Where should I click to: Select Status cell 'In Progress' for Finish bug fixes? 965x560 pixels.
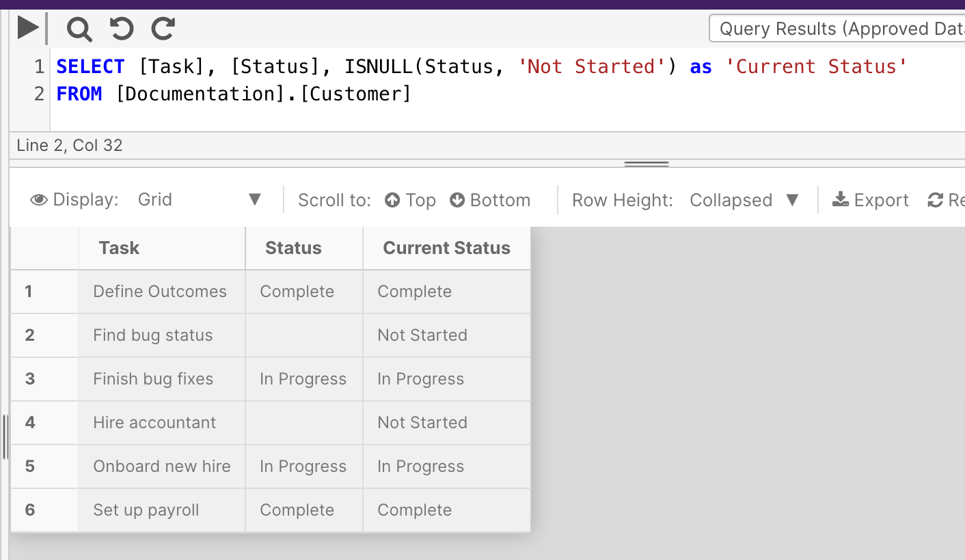(x=304, y=379)
